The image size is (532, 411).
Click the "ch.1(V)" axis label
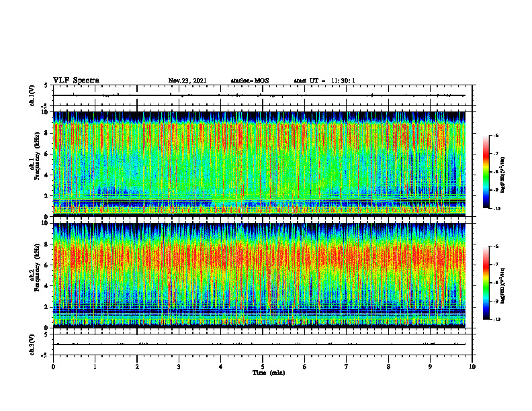32,95
